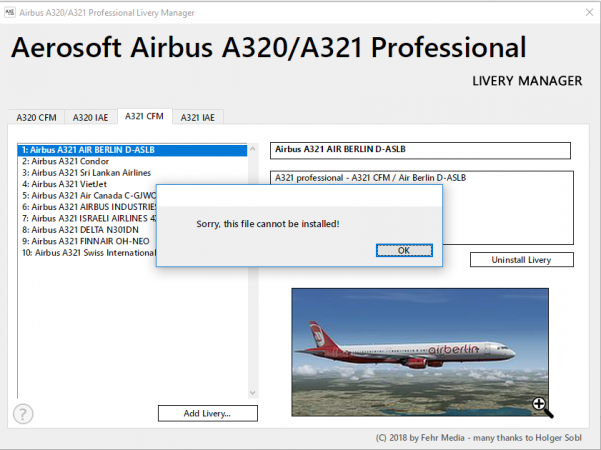
Task: Click the Add Livery... button
Action: click(208, 413)
